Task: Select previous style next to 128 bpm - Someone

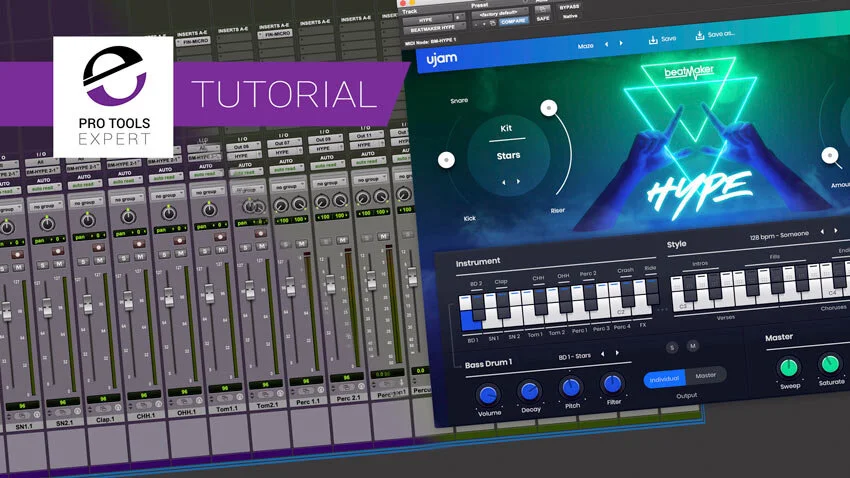Action: tap(822, 232)
